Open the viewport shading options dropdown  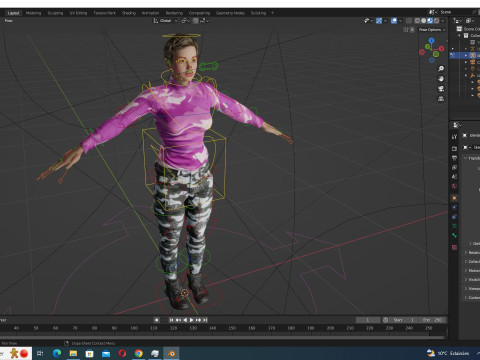pos(443,21)
